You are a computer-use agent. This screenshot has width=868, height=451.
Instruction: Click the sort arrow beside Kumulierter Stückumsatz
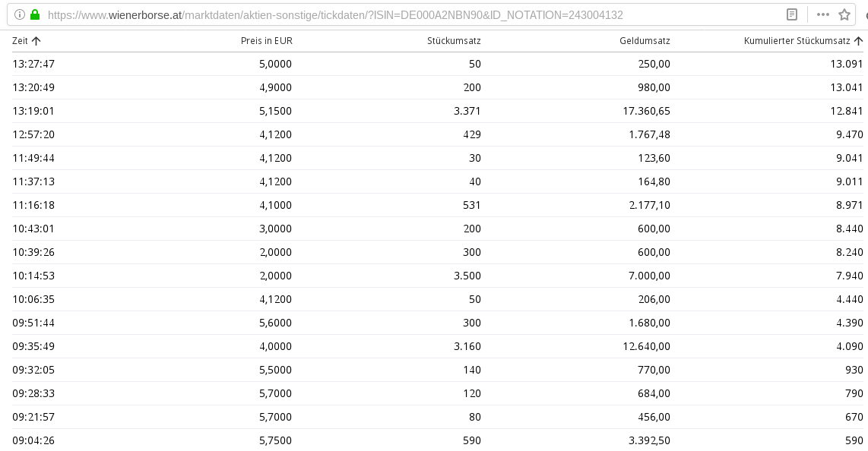coord(858,41)
